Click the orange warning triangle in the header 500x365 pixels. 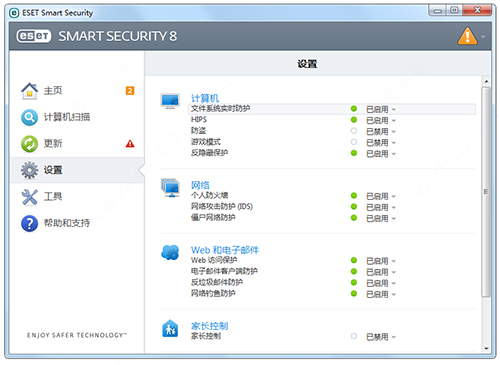[x=467, y=36]
